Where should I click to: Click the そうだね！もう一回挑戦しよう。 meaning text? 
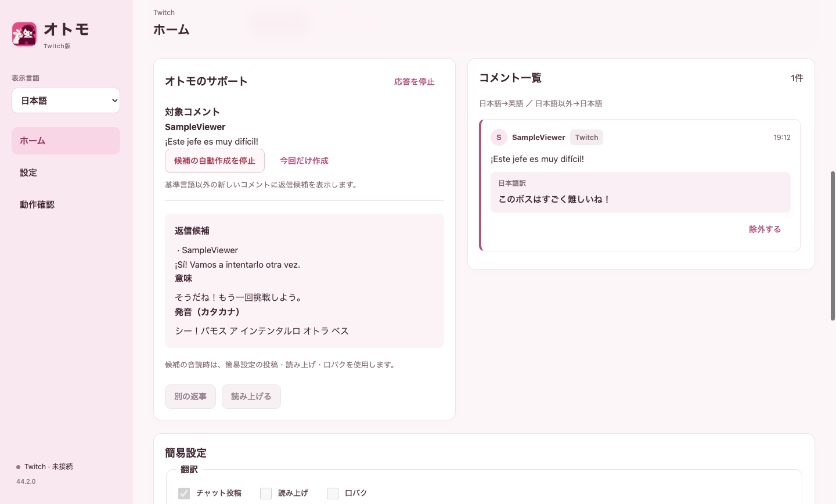pos(239,297)
